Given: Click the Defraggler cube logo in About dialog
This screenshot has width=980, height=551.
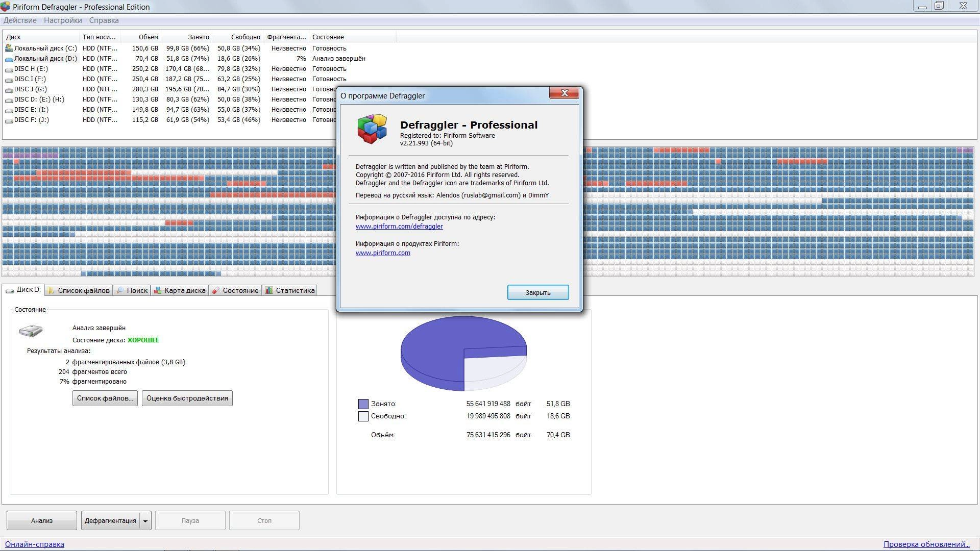Looking at the screenshot, I should tap(372, 129).
